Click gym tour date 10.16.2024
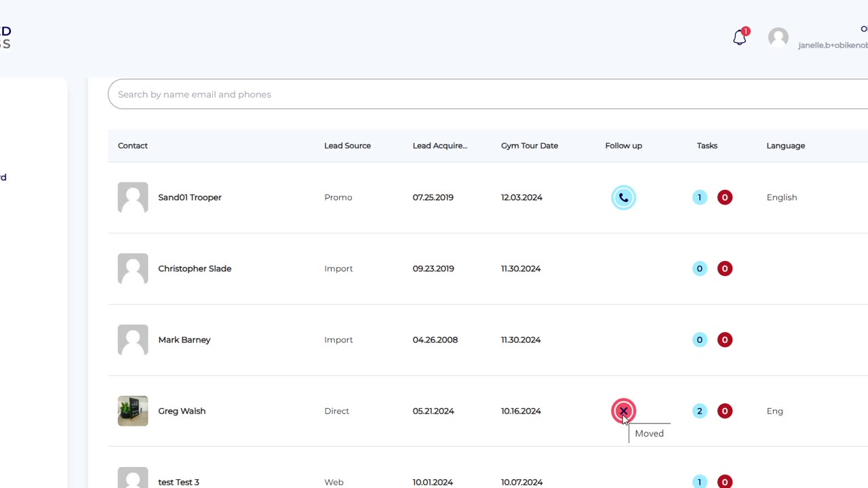Image resolution: width=868 pixels, height=488 pixels. [521, 411]
